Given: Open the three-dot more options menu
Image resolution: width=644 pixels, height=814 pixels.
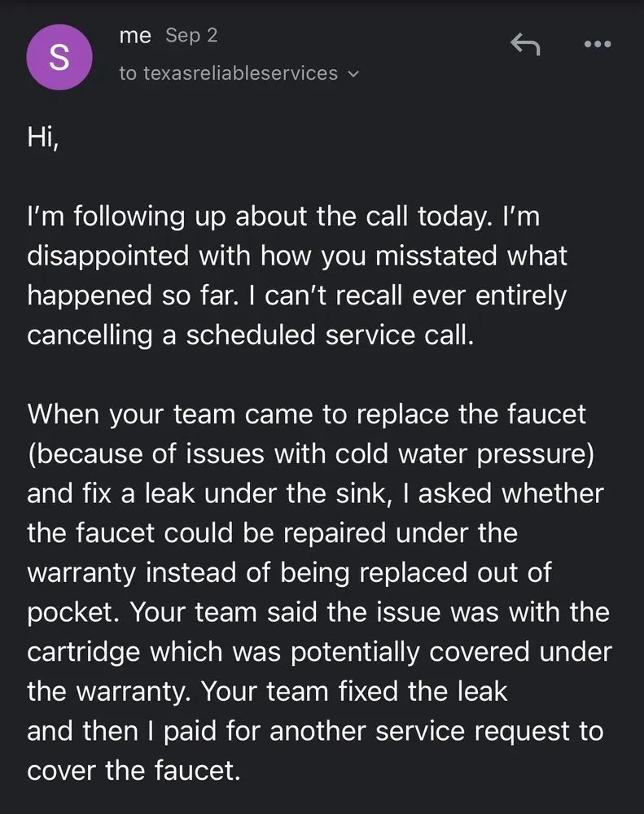Looking at the screenshot, I should coord(598,44).
